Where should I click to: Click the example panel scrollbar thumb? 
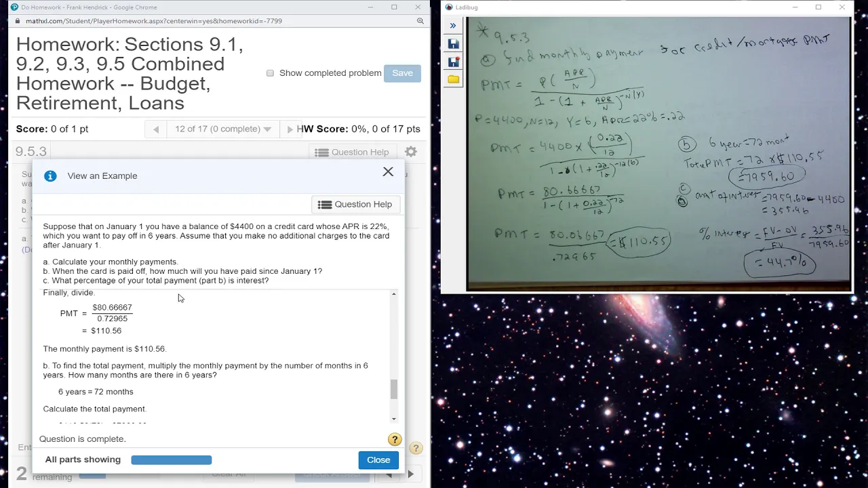pos(393,389)
